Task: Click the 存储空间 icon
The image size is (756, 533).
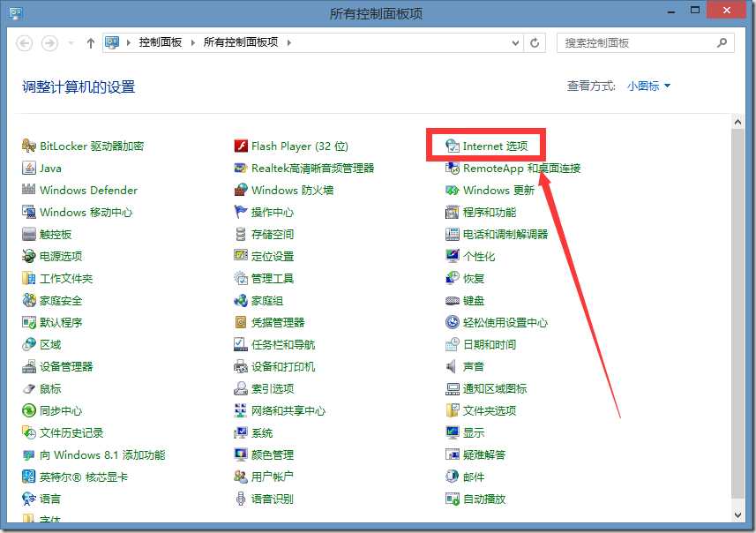Action: 241,234
